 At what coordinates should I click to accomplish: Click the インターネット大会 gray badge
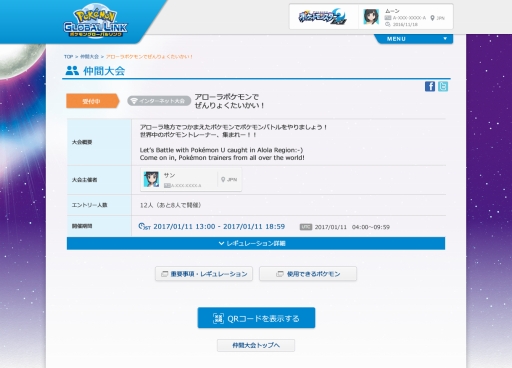coord(159,101)
